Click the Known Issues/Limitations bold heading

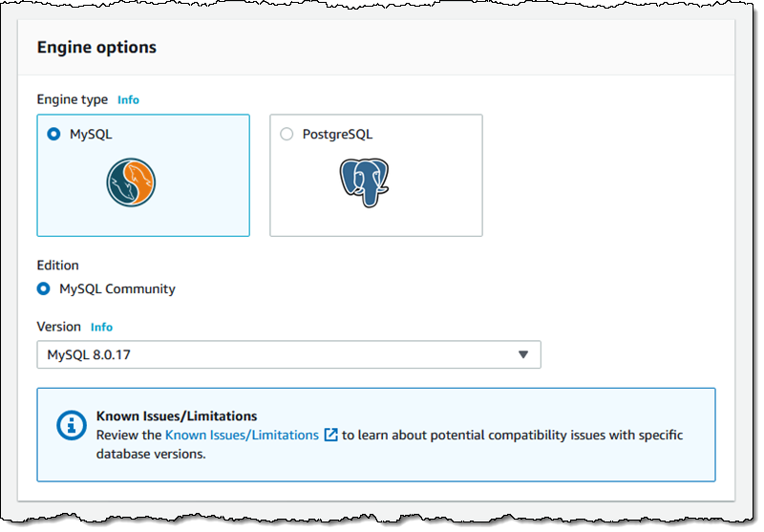click(177, 416)
